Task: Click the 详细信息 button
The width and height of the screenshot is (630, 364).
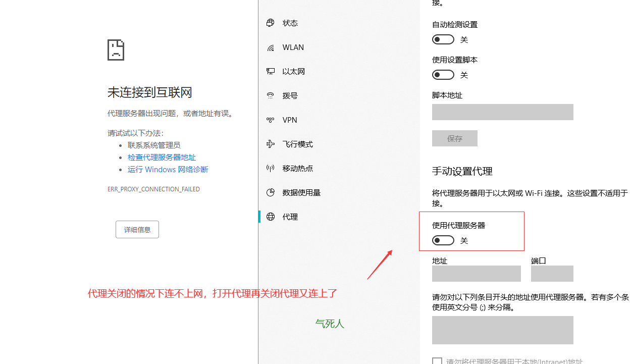Action: (137, 229)
